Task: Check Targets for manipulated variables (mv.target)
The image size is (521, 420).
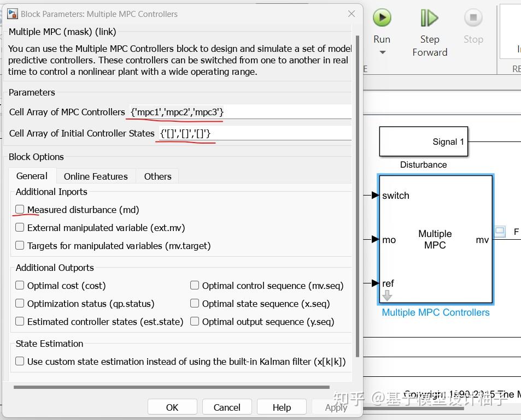Action: 20,245
